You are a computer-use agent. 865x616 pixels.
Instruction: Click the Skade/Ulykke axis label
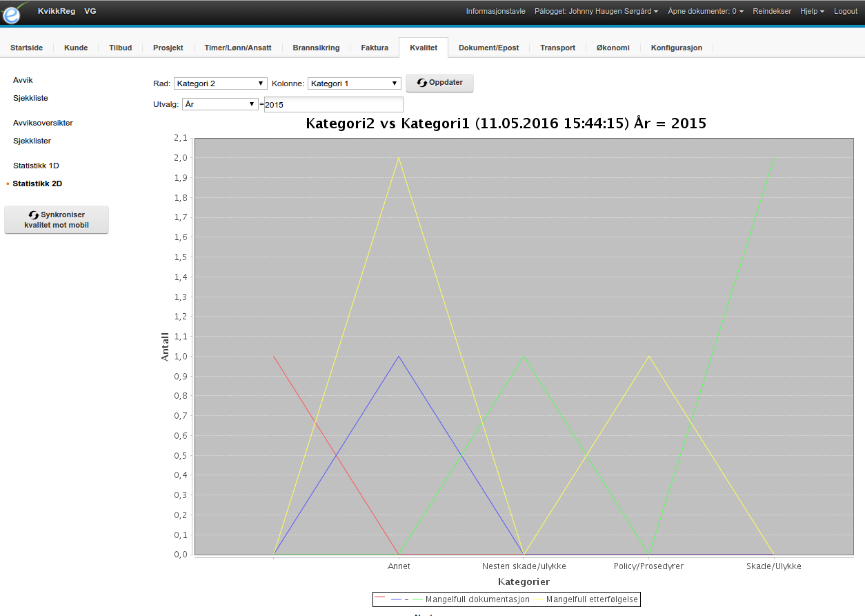774,566
